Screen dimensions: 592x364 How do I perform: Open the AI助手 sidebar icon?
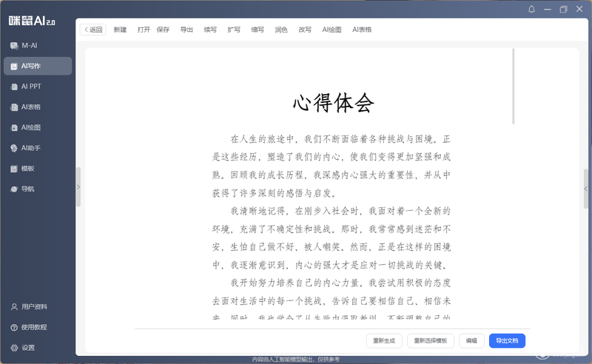pyautogui.click(x=14, y=148)
